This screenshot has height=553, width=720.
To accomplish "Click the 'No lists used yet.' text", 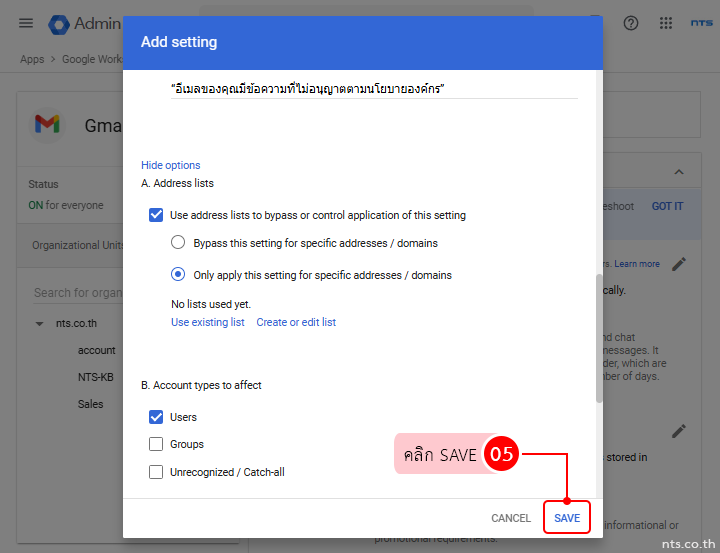I will [x=211, y=304].
